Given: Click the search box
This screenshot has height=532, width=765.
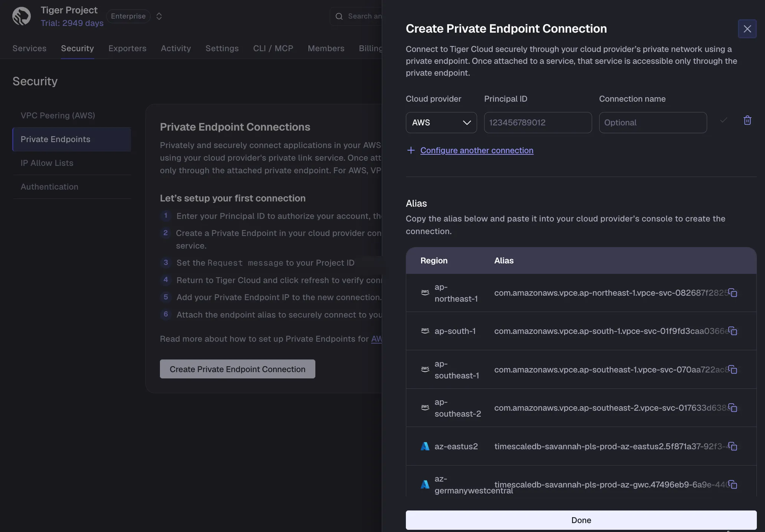Looking at the screenshot, I should click(x=356, y=16).
